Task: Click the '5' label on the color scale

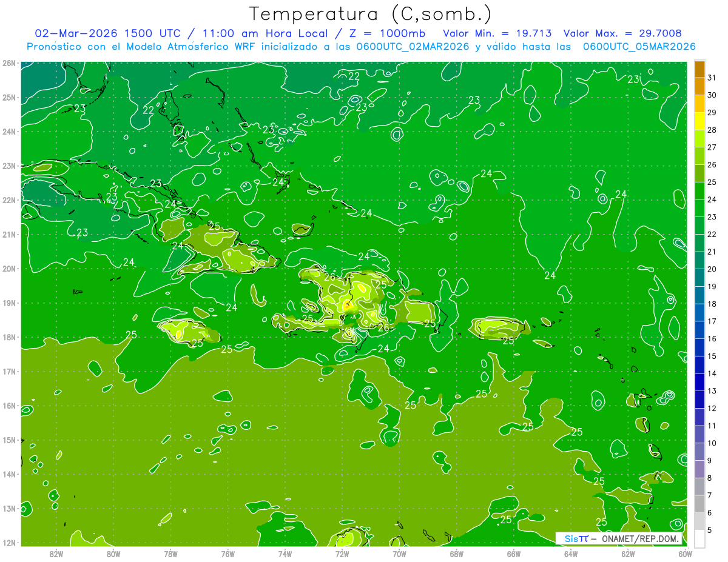Action: coord(710,530)
